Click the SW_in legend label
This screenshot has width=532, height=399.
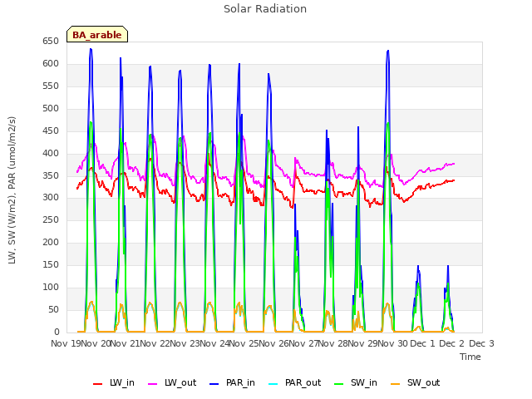coord(364,382)
